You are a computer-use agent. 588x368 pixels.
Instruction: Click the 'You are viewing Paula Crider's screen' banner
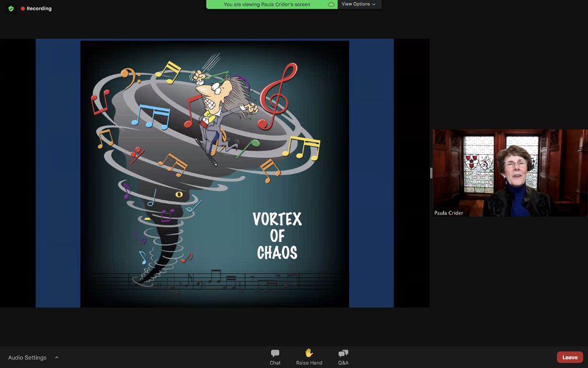pyautogui.click(x=272, y=4)
